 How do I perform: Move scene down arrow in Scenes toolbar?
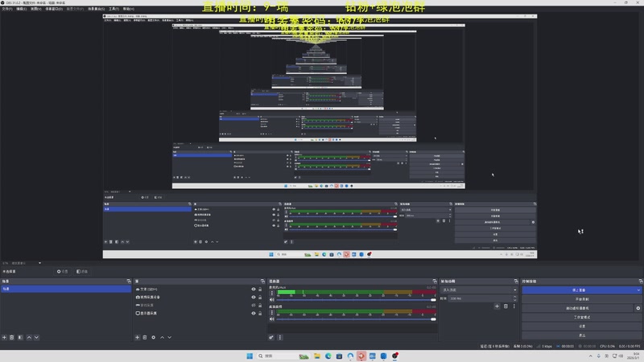(x=36, y=337)
